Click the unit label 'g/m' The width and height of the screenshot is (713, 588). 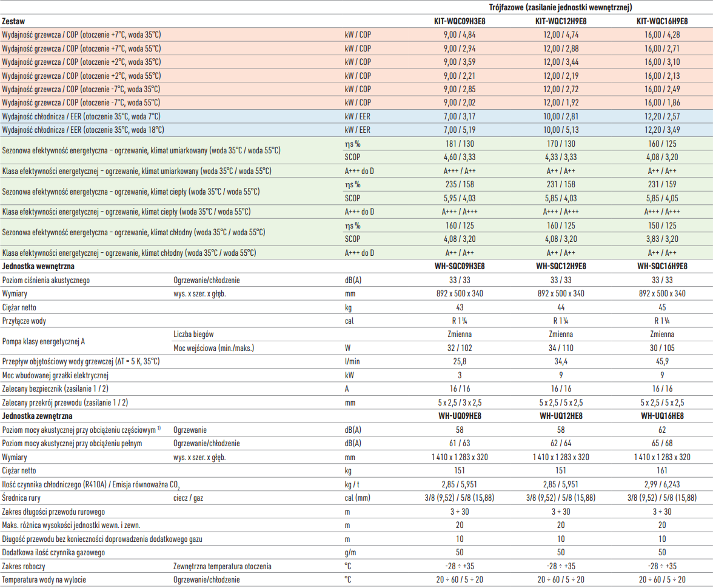click(x=350, y=552)
